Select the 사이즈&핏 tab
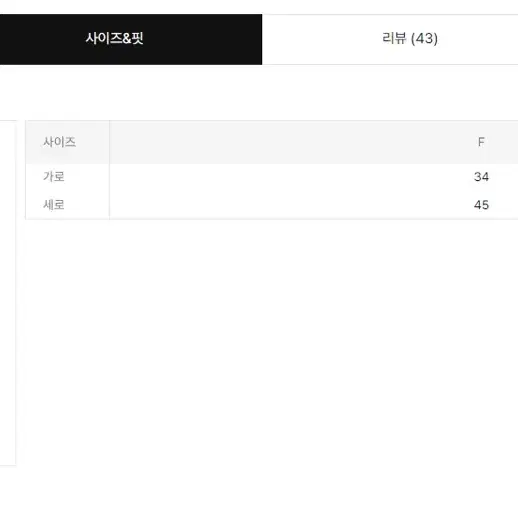This screenshot has width=518, height=518. click(131, 39)
